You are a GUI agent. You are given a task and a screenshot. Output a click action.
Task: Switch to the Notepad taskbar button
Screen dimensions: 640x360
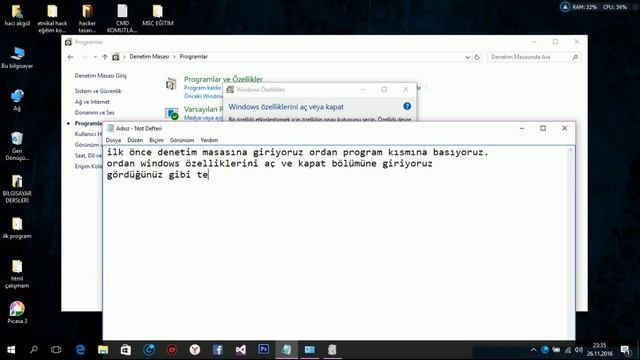point(287,350)
